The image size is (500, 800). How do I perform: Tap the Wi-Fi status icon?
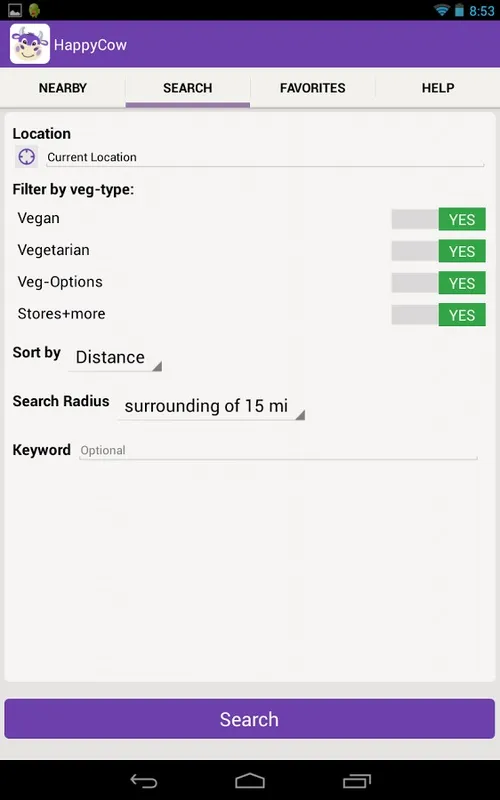[441, 10]
